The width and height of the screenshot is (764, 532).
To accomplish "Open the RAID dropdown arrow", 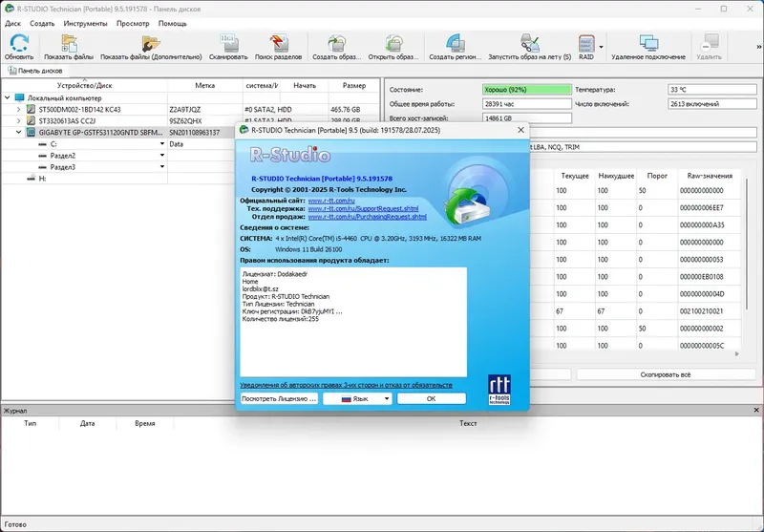I will coord(601,47).
